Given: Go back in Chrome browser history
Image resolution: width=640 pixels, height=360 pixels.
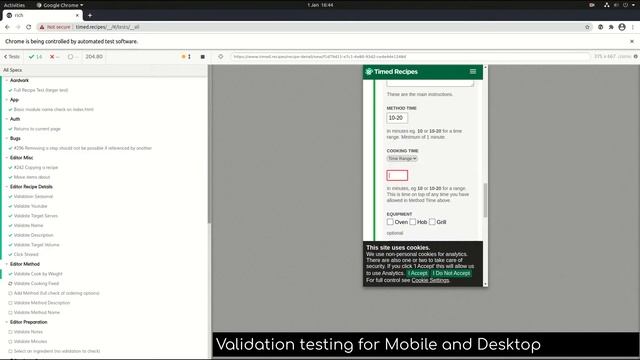Looking at the screenshot, I should pyautogui.click(x=7, y=27).
